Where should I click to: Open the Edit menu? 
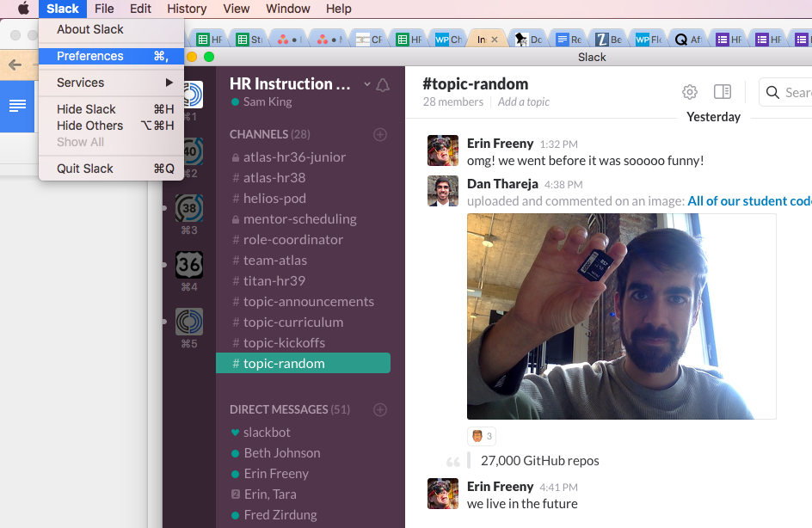tap(140, 9)
